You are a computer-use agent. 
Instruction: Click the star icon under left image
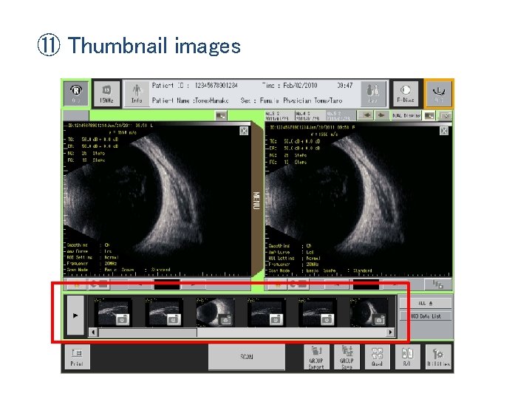click(75, 284)
